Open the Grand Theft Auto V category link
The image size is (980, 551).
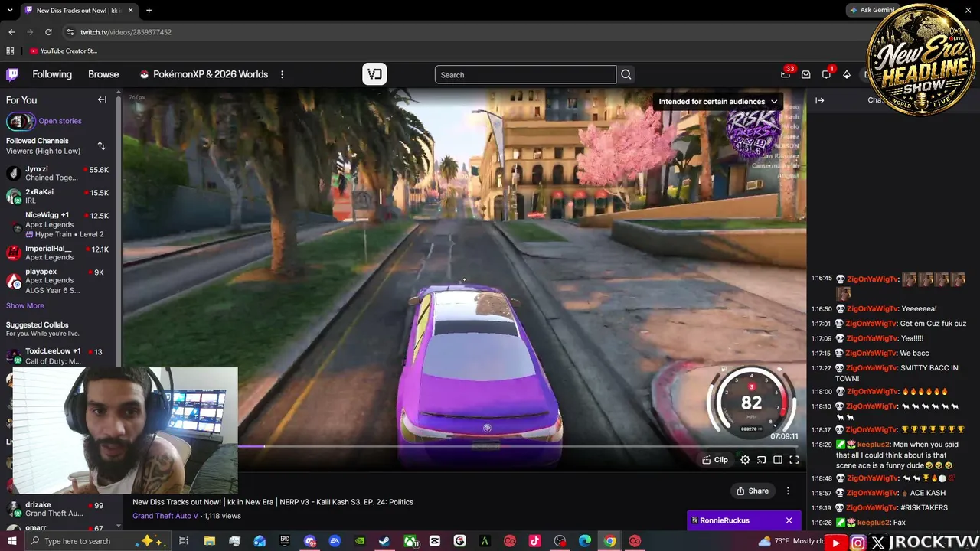tap(165, 516)
